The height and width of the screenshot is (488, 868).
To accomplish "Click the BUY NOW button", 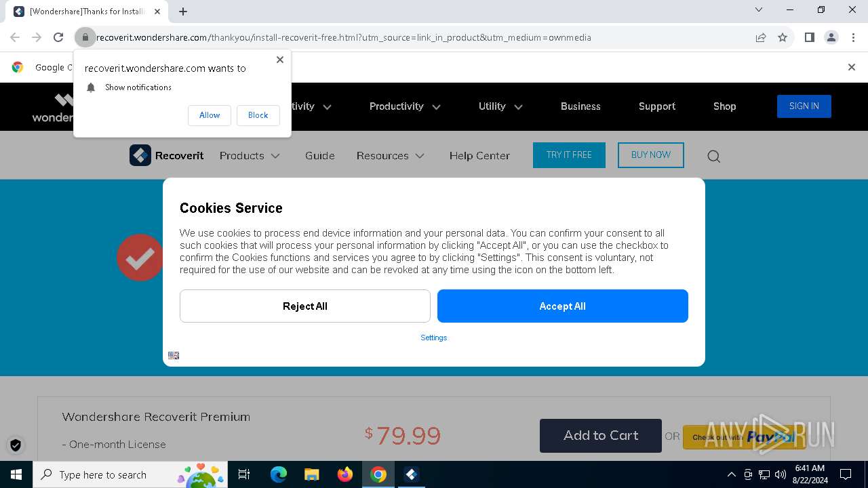I will point(651,155).
